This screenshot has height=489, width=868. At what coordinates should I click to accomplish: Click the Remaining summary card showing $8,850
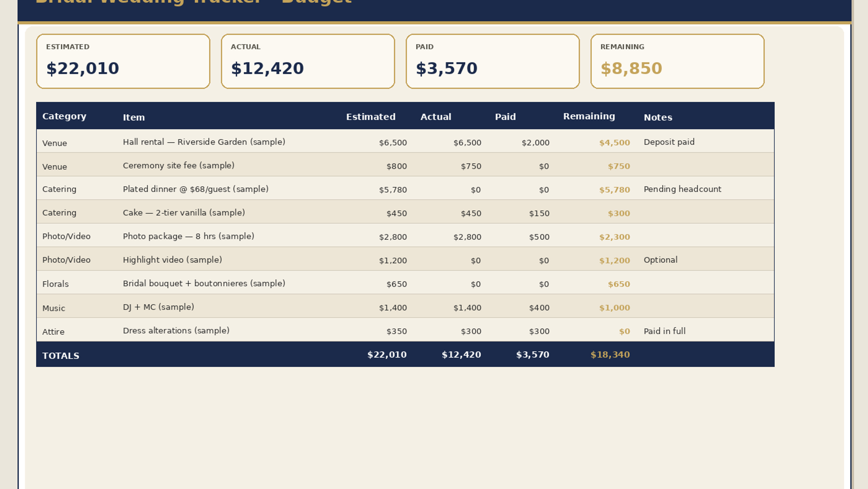pos(677,61)
